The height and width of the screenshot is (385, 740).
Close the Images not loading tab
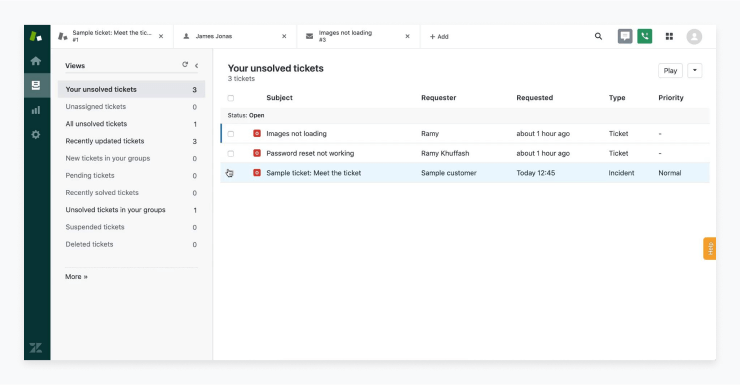coord(407,36)
